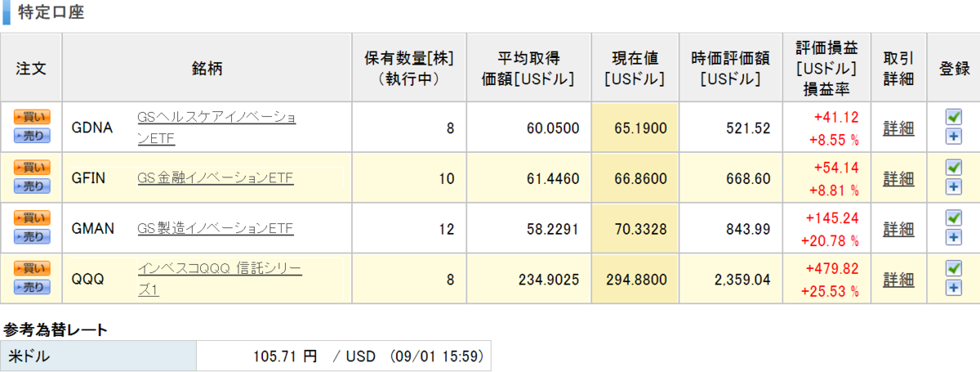Open the GSヘルスケアイノベーションETF name link
Image resolution: width=980 pixels, height=372 pixels.
pos(216,128)
